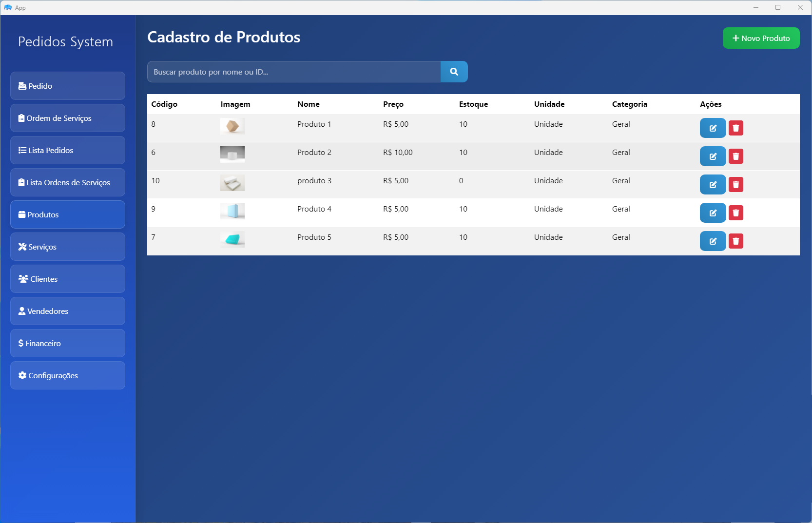Click the magnifying glass search icon

pos(454,72)
